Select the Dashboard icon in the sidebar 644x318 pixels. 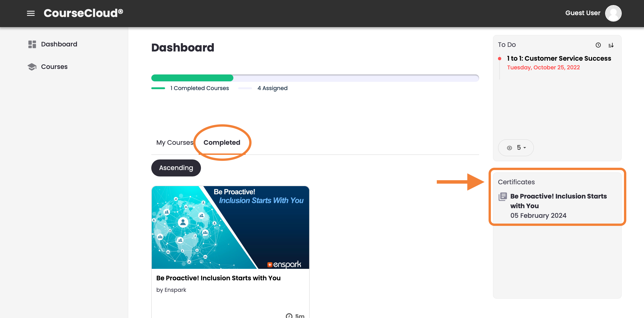32,44
